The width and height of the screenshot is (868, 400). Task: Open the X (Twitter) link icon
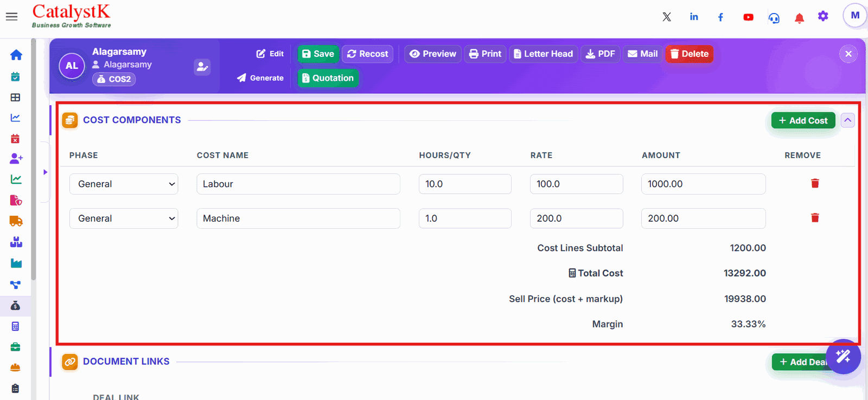(x=667, y=17)
